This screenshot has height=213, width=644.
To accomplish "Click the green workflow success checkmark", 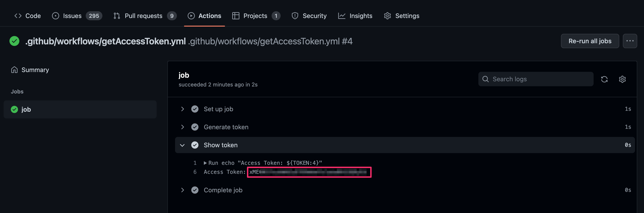I will (14, 41).
